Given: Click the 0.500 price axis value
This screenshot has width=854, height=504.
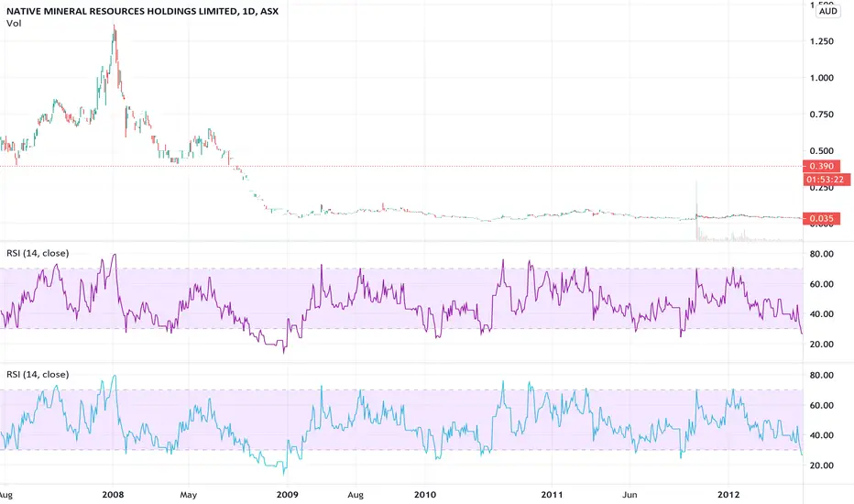Looking at the screenshot, I should 821,151.
